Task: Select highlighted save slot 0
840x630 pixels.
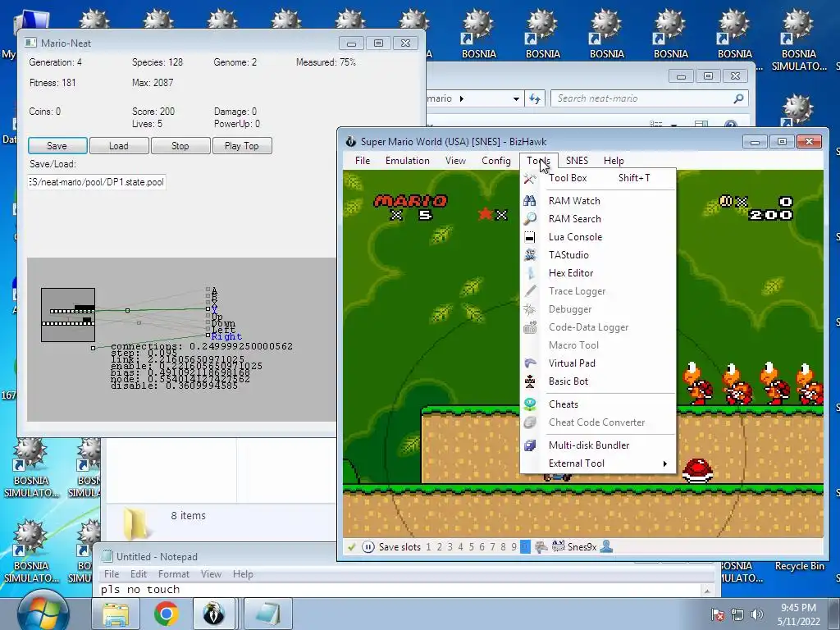Action: 525,547
